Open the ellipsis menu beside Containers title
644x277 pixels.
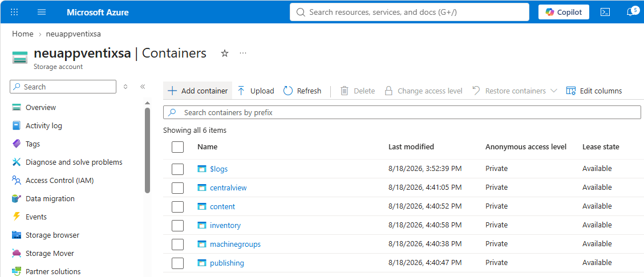click(x=243, y=54)
